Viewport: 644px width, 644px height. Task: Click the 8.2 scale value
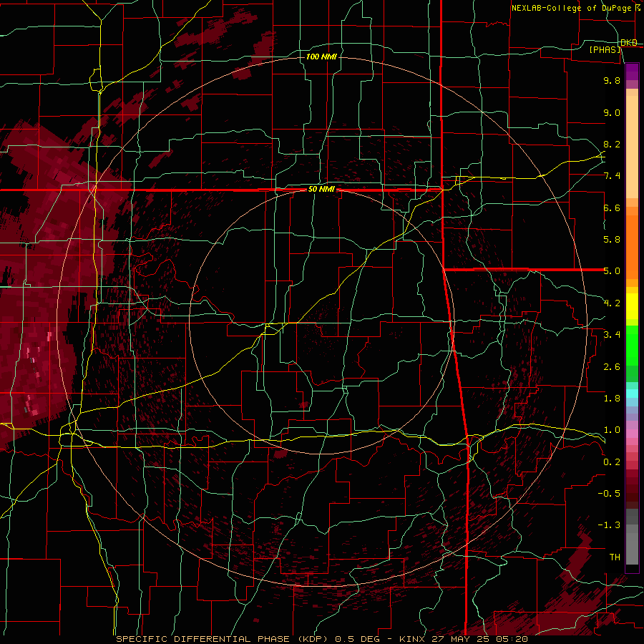tap(612, 144)
